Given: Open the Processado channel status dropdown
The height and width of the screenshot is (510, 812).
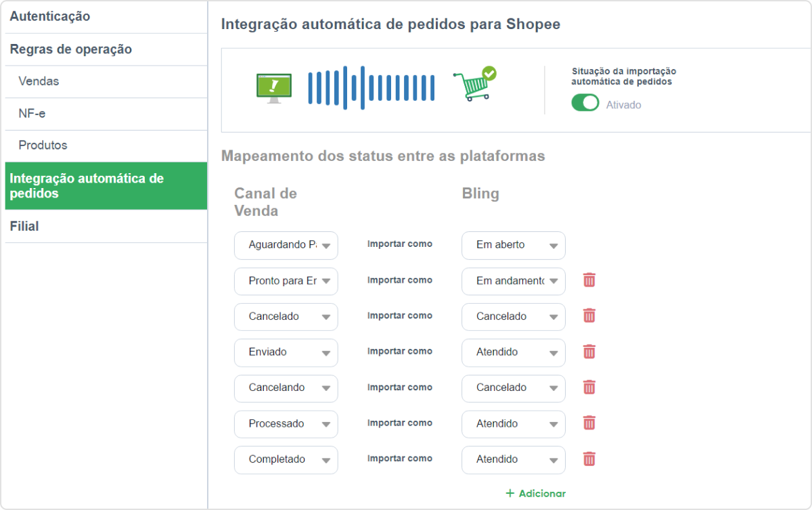Looking at the screenshot, I should click(x=286, y=424).
